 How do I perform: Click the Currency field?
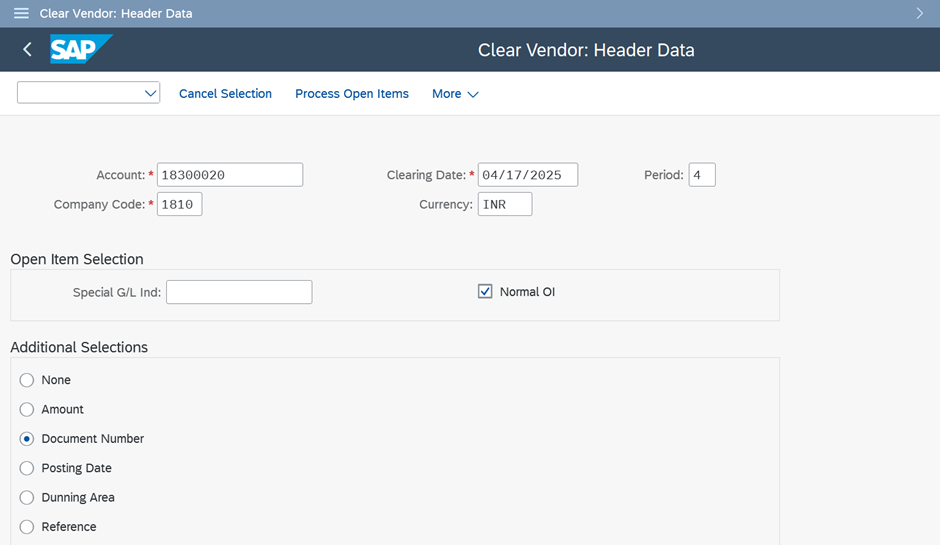(505, 204)
